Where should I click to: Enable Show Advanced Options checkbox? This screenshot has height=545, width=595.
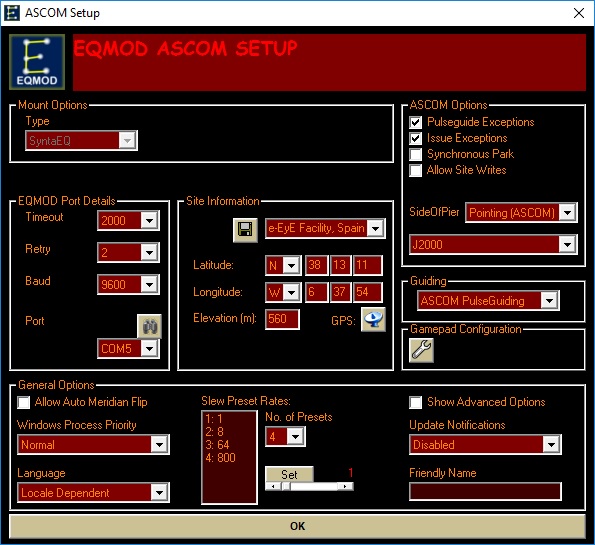point(416,402)
